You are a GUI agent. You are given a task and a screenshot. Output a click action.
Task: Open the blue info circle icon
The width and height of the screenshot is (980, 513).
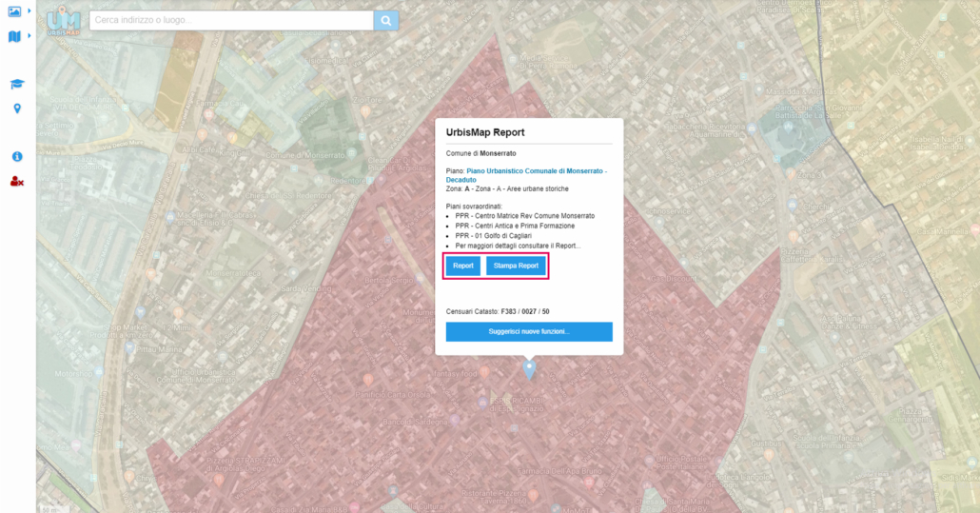pyautogui.click(x=17, y=156)
